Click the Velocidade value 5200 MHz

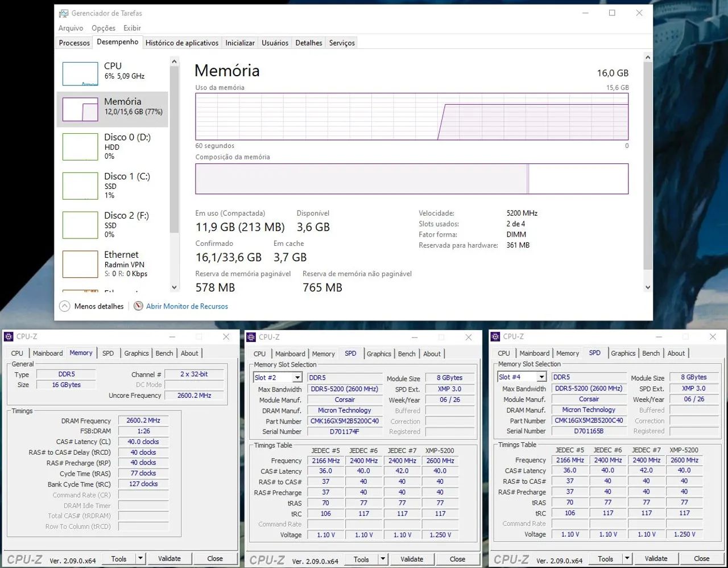[522, 213]
